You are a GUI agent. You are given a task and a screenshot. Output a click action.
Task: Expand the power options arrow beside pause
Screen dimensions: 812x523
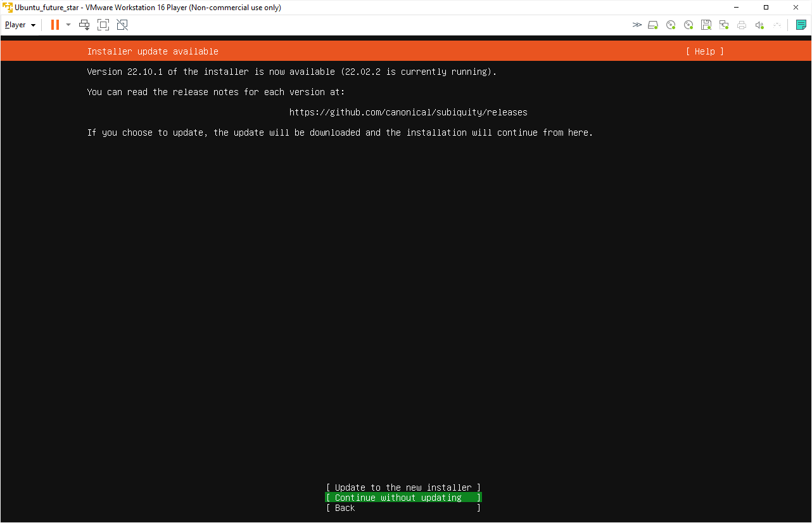coord(68,25)
